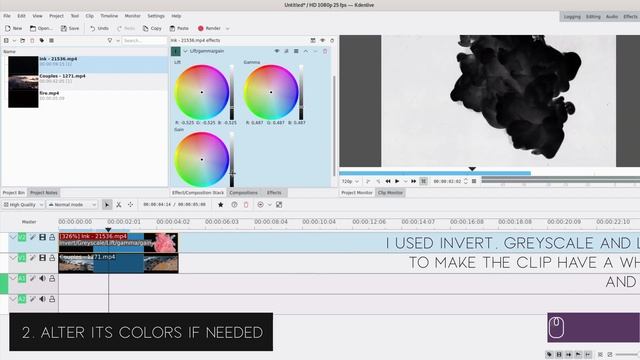This screenshot has height=360, width=640.
Task: Play the clip in the monitor
Action: pos(397,181)
